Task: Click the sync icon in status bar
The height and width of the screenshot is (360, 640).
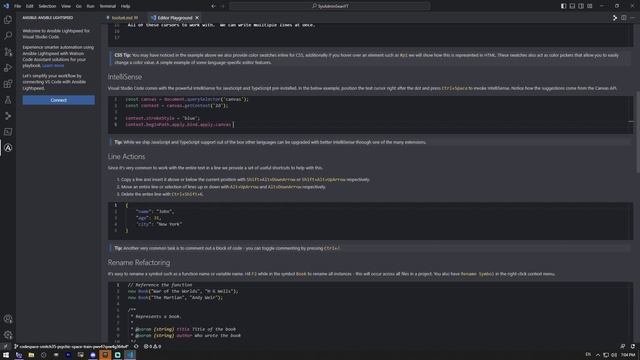Action: click(136, 346)
